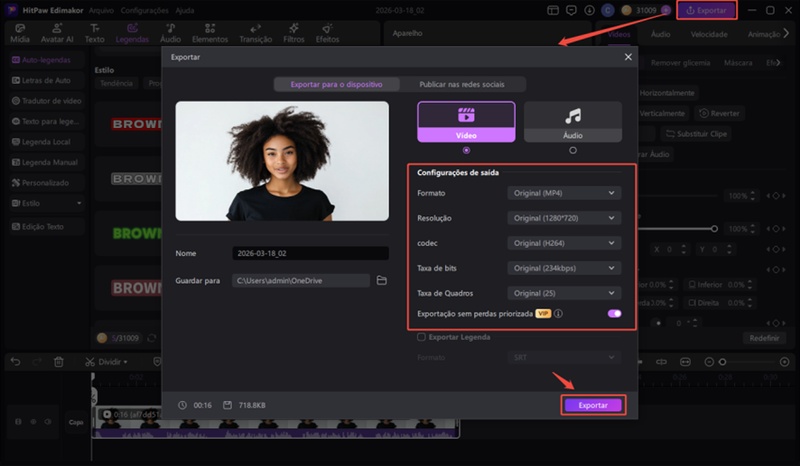Open codec dropdown Original (H264)
800x466 pixels.
pyautogui.click(x=564, y=243)
